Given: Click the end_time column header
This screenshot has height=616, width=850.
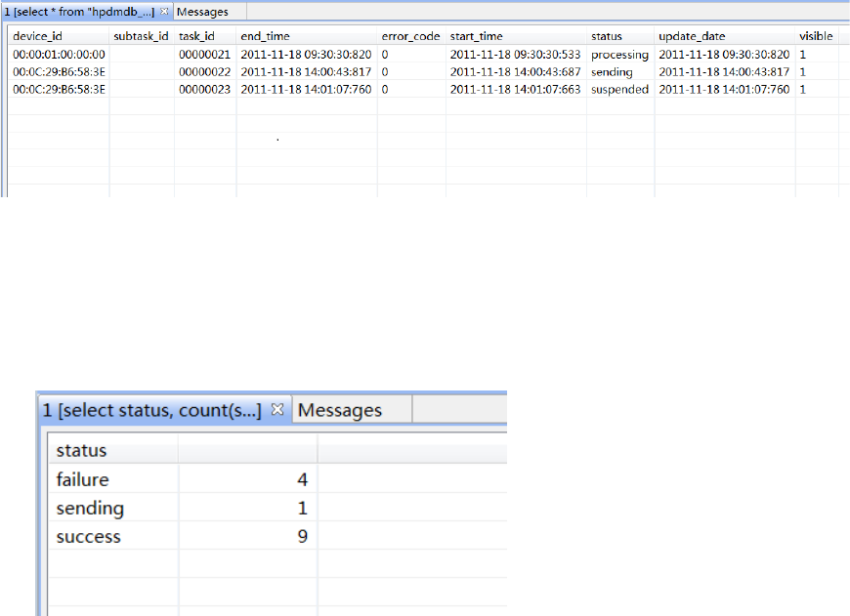Looking at the screenshot, I should 265,36.
